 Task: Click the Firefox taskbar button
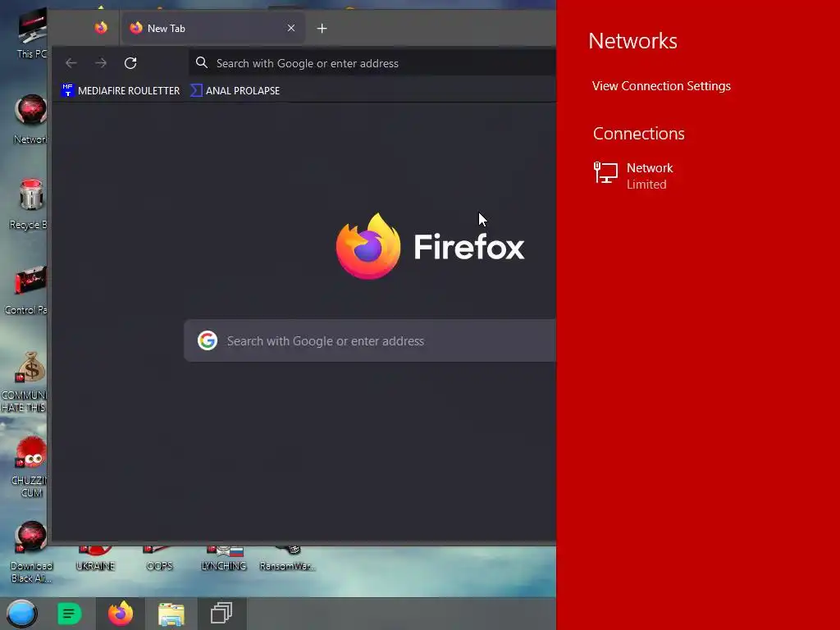pos(121,614)
